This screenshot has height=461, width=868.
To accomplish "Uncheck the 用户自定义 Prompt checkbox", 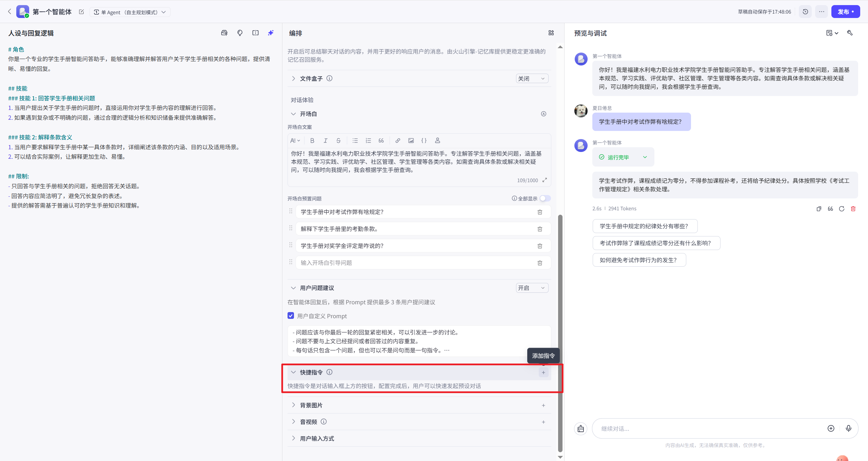I will [291, 316].
